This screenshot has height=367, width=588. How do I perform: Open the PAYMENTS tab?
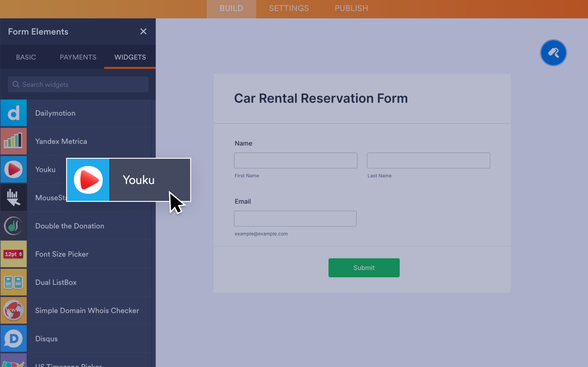click(x=78, y=57)
